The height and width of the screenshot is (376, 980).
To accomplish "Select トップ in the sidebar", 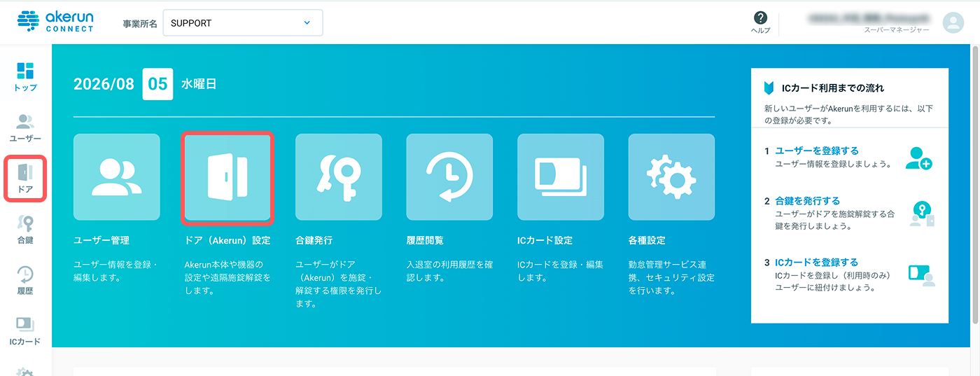I will [25, 77].
